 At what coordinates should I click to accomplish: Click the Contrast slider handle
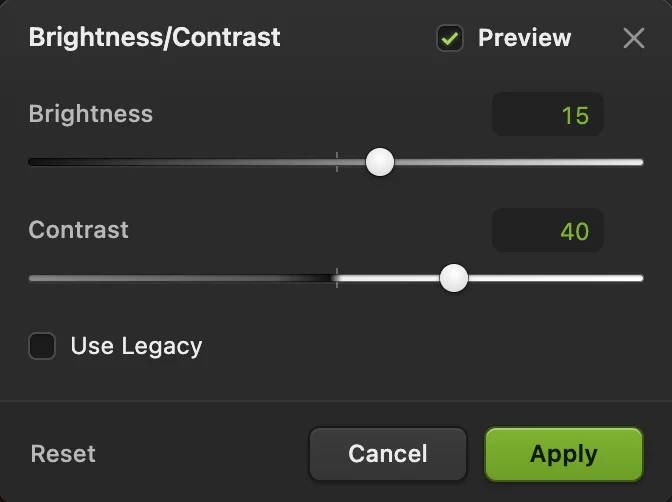[x=454, y=278]
